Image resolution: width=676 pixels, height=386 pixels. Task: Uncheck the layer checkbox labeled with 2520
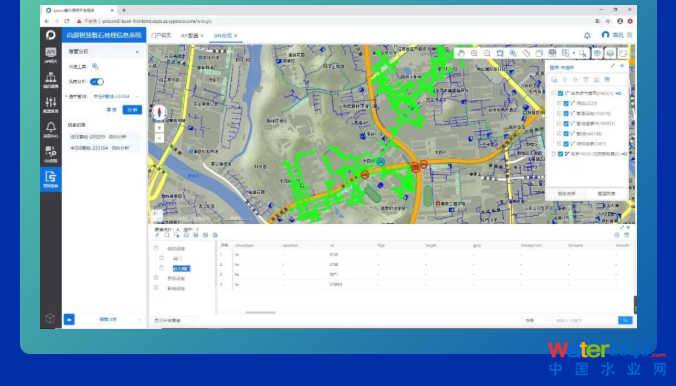tap(566, 104)
